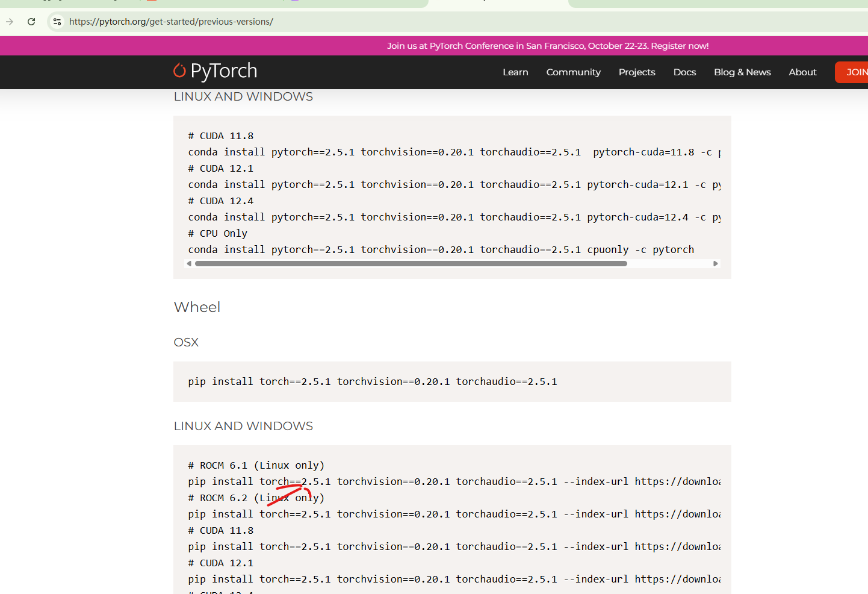
Task: Click pip install line under ROCM 6.2
Action: pos(454,514)
